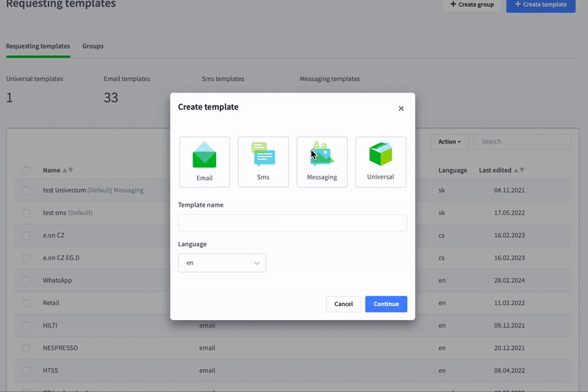Check the HILTI row checkbox

point(26,325)
